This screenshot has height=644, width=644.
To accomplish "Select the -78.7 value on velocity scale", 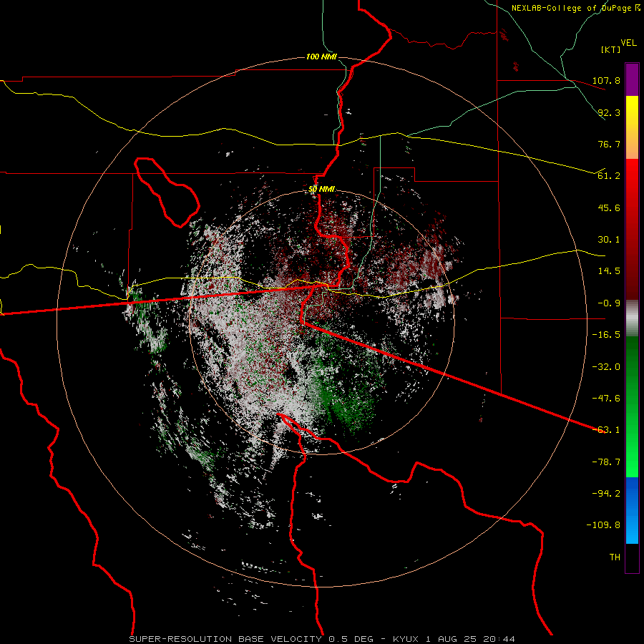I will click(x=606, y=462).
